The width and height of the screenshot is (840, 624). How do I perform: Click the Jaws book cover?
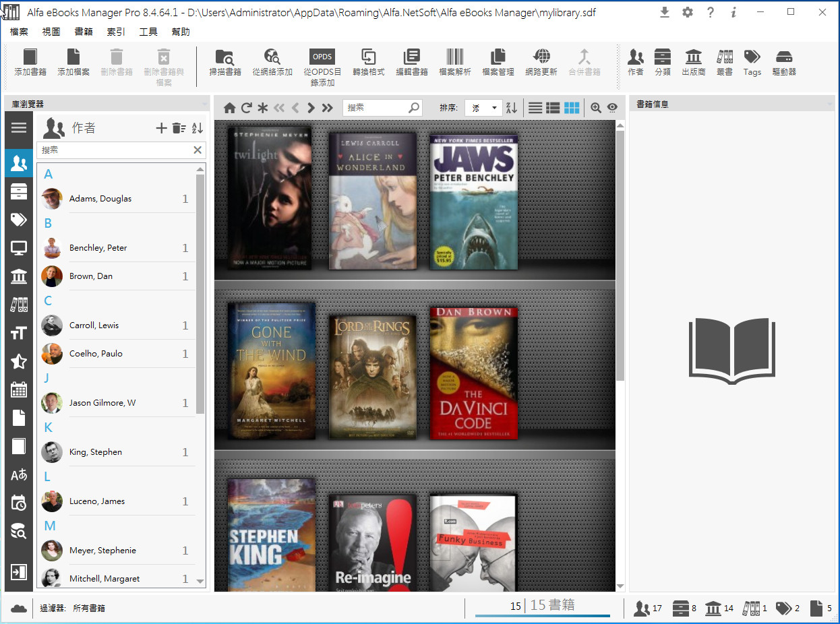474,201
